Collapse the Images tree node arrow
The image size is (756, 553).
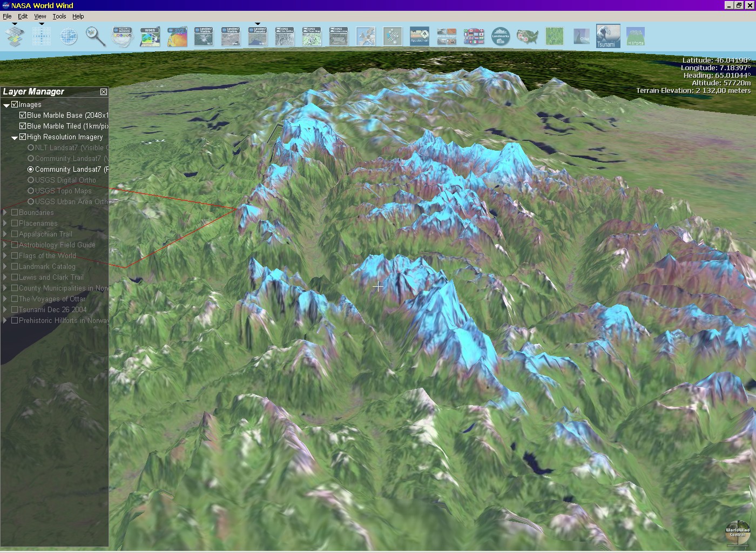6,105
